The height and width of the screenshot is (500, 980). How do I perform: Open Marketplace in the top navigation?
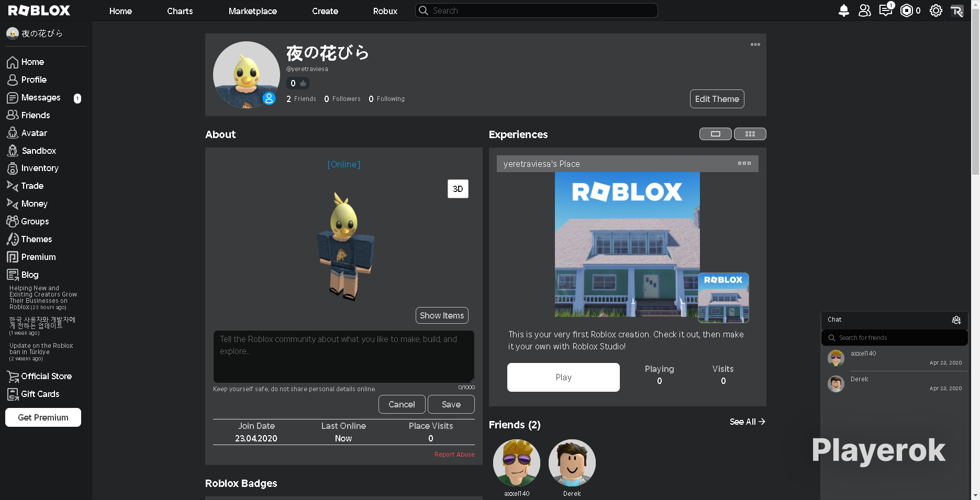click(x=253, y=11)
